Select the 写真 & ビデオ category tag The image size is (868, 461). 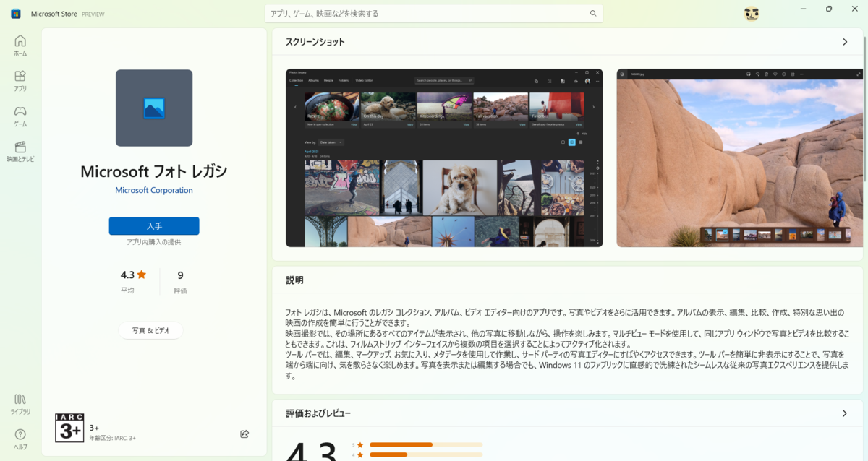click(151, 330)
